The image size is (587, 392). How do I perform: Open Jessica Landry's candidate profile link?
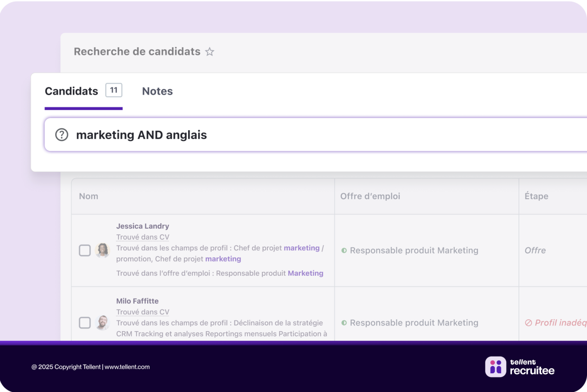point(143,226)
